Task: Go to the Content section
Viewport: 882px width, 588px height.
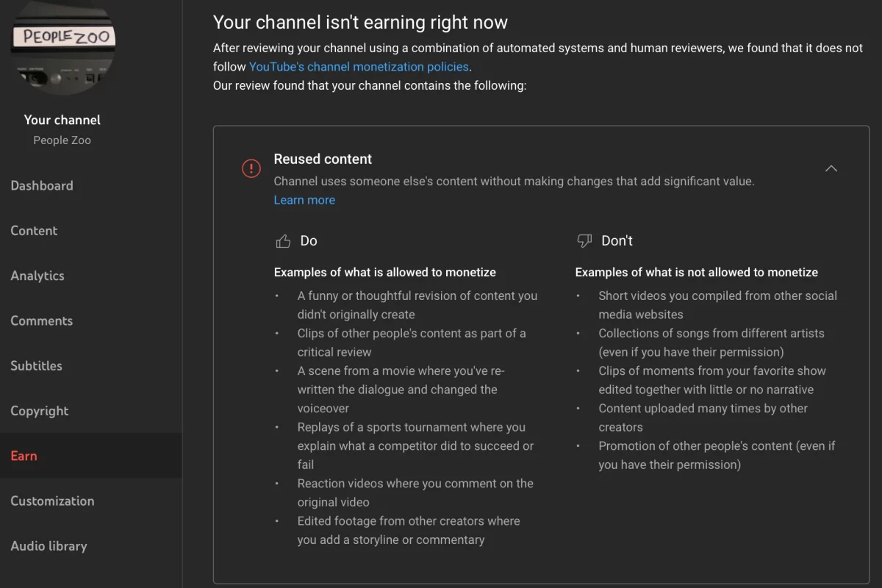Action: click(x=34, y=230)
